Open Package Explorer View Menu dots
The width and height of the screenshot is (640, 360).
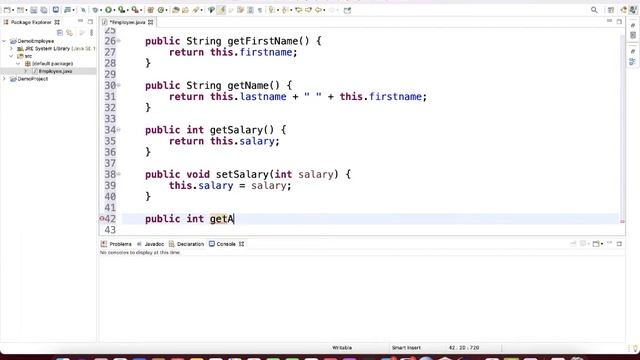tap(91, 32)
